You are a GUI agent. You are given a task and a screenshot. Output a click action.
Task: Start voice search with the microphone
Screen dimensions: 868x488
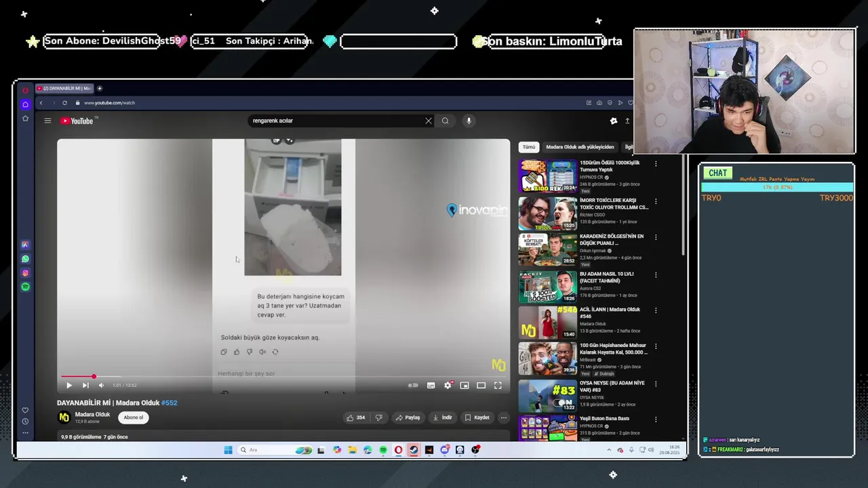(469, 121)
